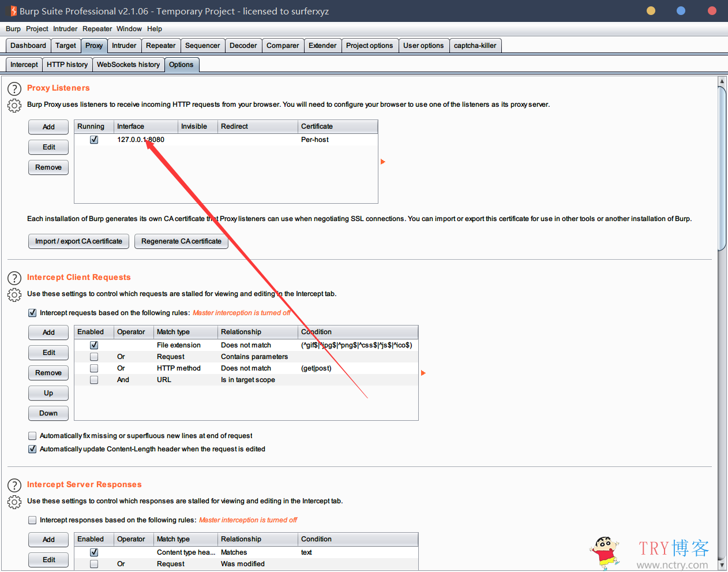The image size is (728, 572).
Task: Open the Sequencer tab
Action: point(202,46)
